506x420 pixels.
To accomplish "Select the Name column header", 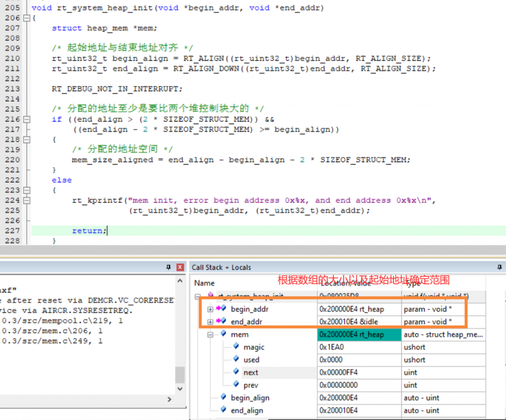I will [x=204, y=283].
